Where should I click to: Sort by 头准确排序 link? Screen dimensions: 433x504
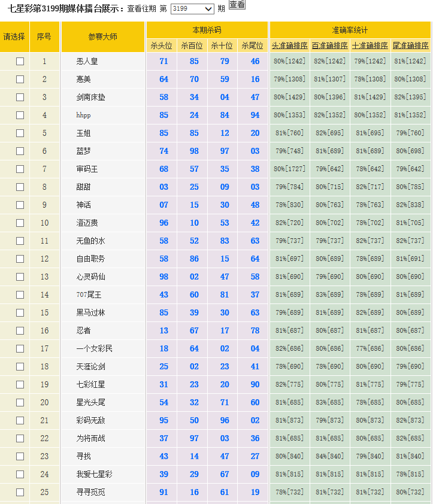290,45
